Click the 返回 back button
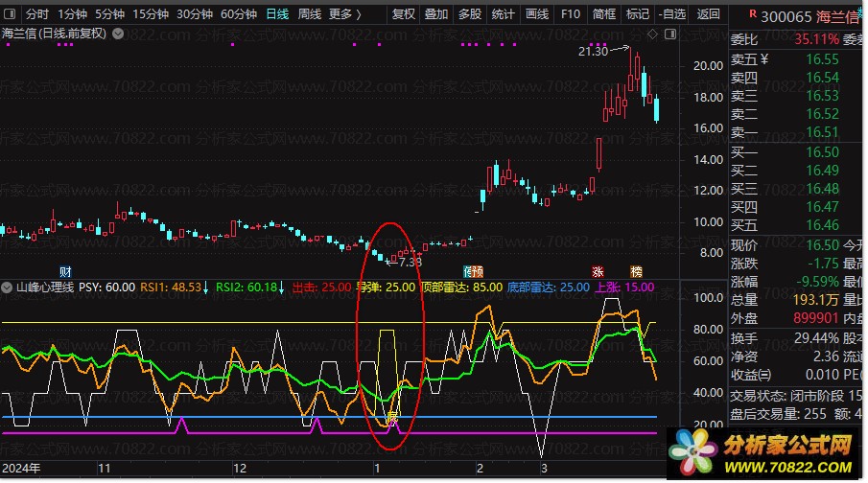Viewport: 868px width, 483px height. click(709, 13)
